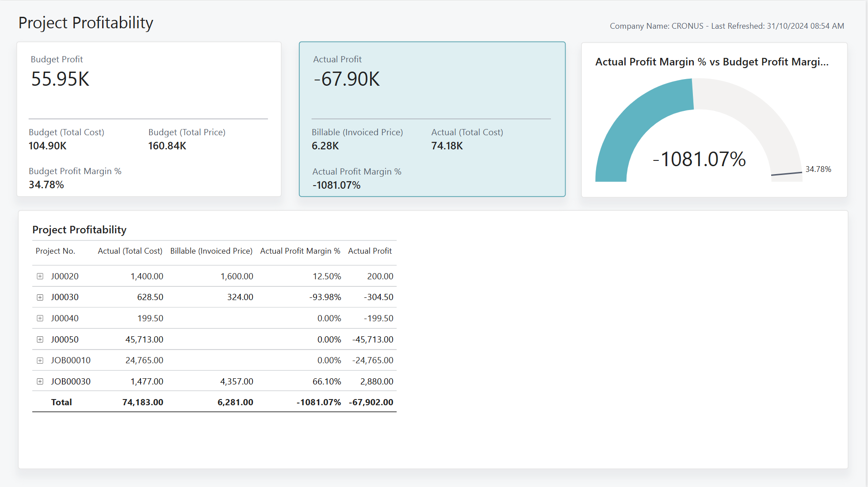Click the Total row label
The image size is (868, 487).
61,403
